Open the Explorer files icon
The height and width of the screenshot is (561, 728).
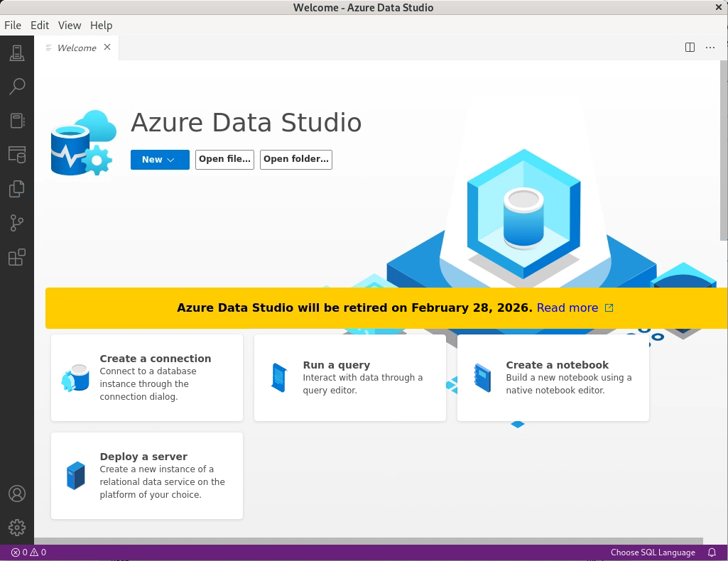point(17,189)
